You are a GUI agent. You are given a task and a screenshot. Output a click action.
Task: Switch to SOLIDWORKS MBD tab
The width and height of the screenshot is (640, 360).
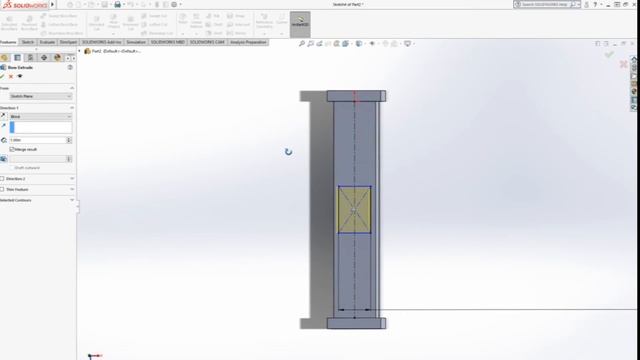(x=168, y=42)
